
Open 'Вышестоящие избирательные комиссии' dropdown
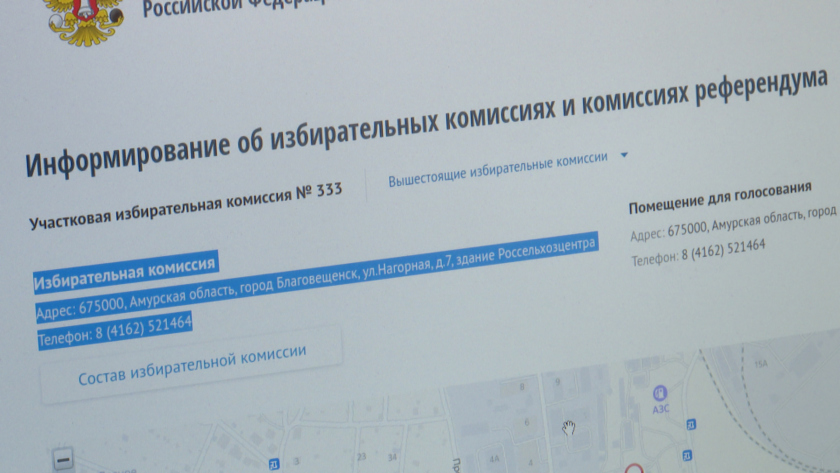498,169
